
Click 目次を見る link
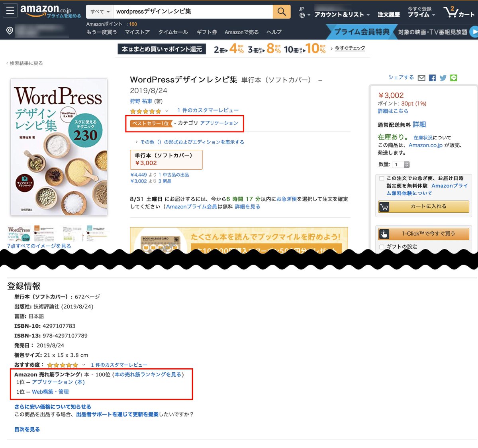[27, 430]
